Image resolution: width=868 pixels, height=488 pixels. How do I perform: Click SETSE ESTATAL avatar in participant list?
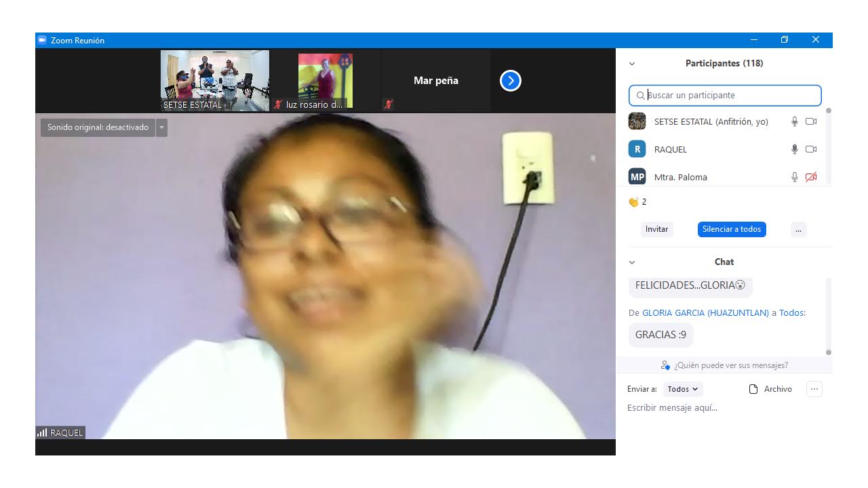pos(637,121)
